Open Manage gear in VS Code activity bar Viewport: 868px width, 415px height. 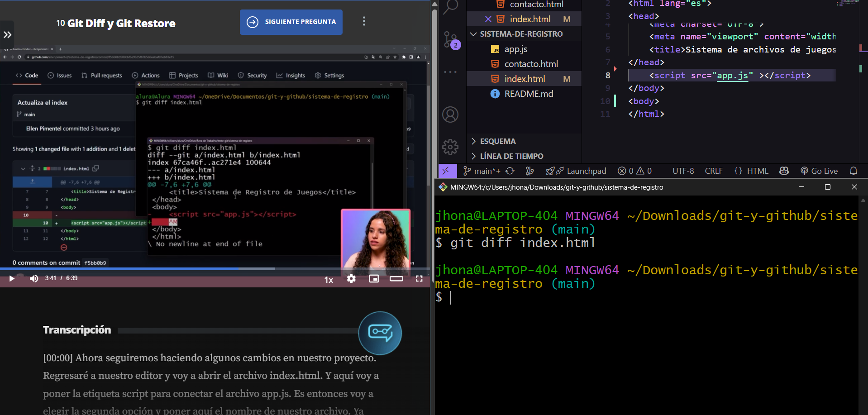coord(450,147)
